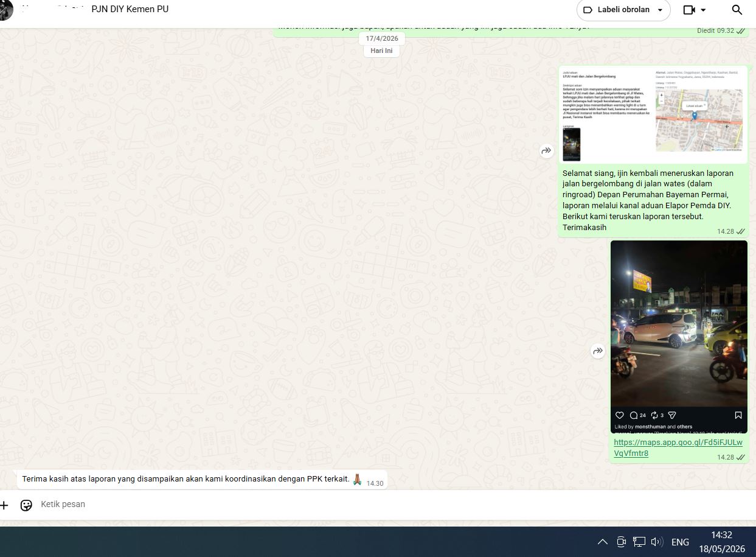This screenshot has height=557, width=756.
Task: Open PJN DIY Kemen PU chat info
Action: [x=130, y=9]
